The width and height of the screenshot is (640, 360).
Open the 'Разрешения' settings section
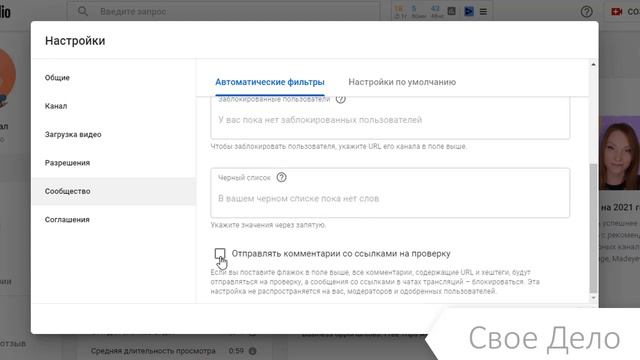[114, 163]
